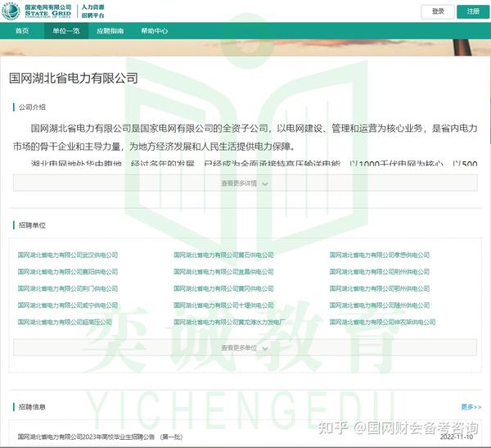This screenshot has width=491, height=448.
Task: Open the 首页 nav tab
Action: [22, 31]
